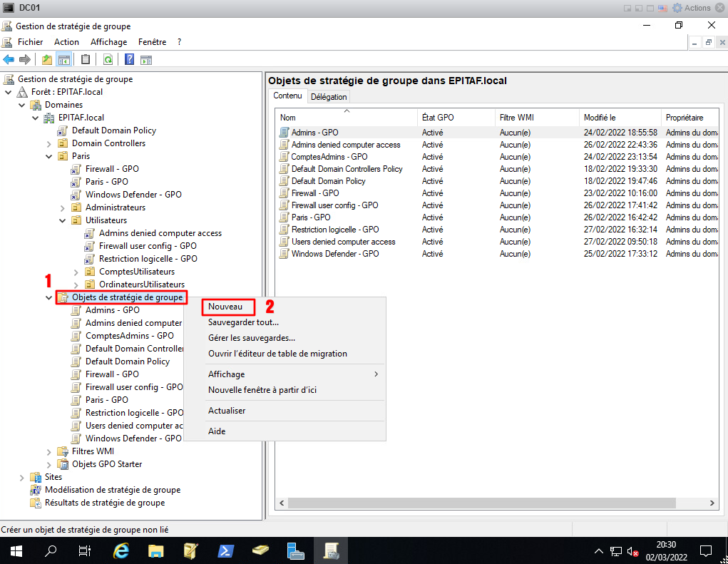Toggle the Show/Hide action pane icon
The image size is (728, 564).
tap(146, 59)
